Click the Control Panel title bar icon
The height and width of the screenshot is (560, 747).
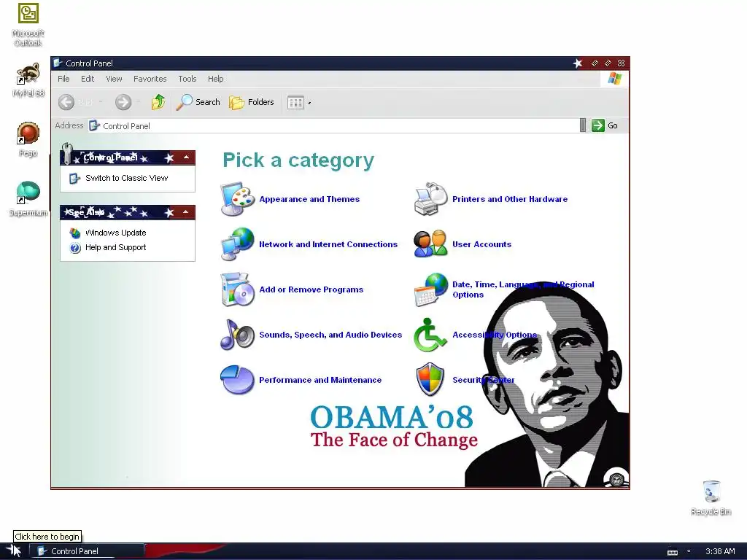58,63
